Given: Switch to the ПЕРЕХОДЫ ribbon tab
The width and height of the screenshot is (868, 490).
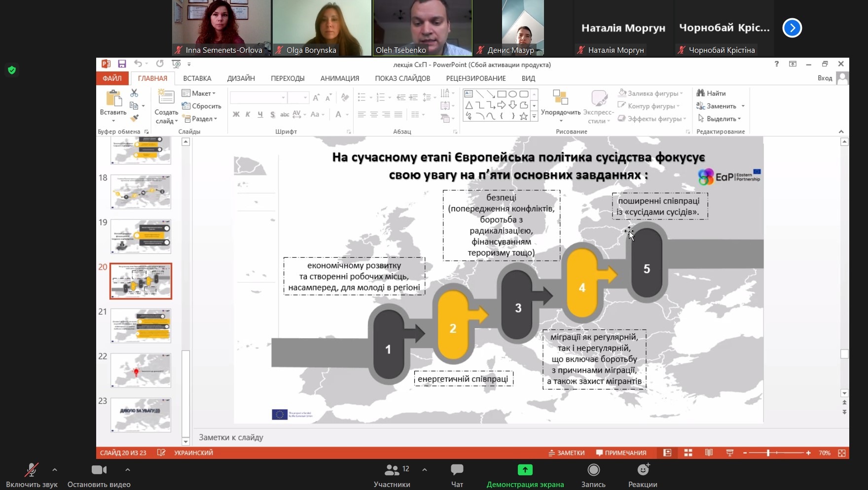Looking at the screenshot, I should tap(288, 78).
